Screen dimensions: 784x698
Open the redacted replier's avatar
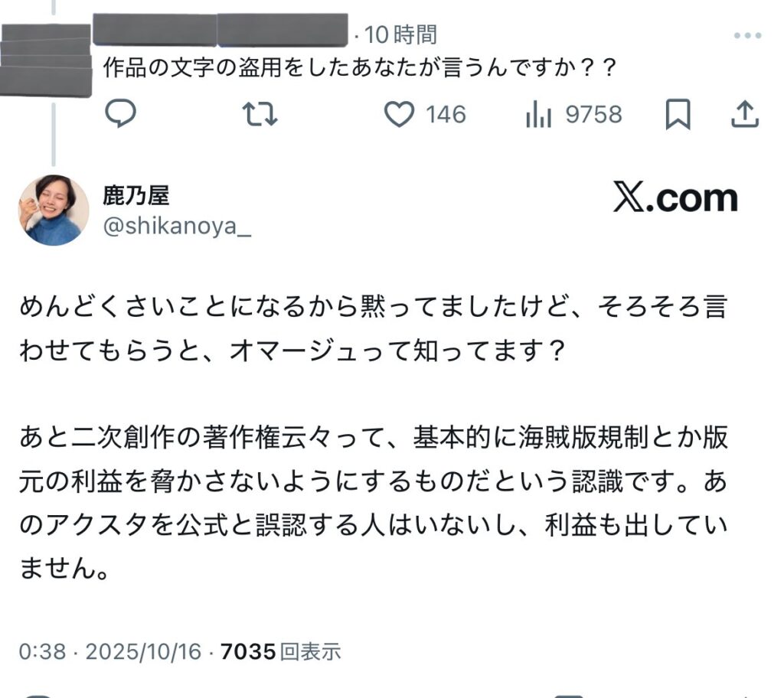click(x=46, y=60)
